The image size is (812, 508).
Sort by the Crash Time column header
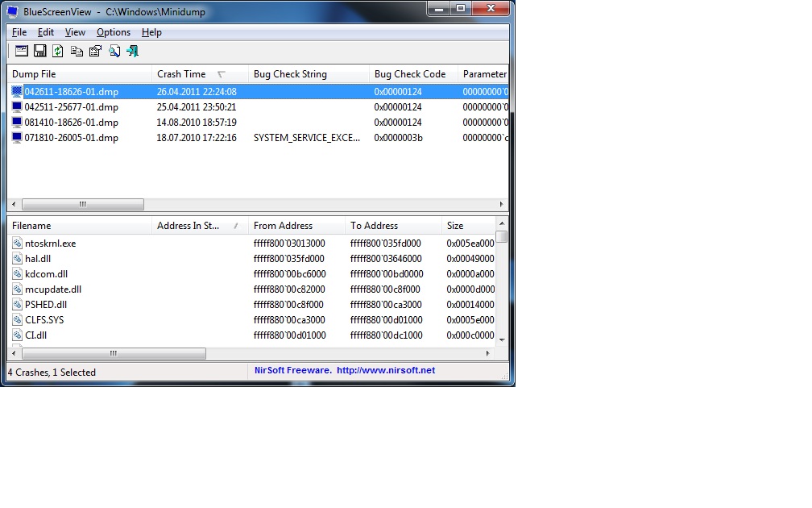coord(200,74)
